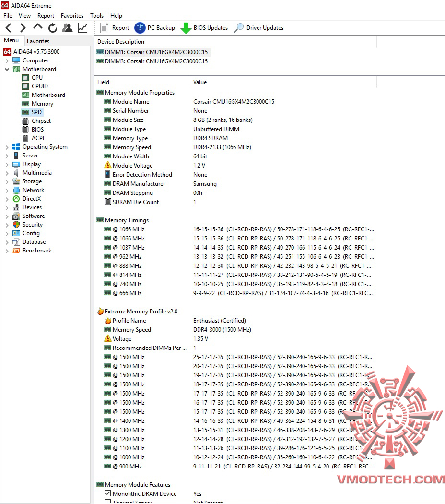Image resolution: width=445 pixels, height=504 pixels.
Task: Select the Config category
Action: tap(26, 233)
